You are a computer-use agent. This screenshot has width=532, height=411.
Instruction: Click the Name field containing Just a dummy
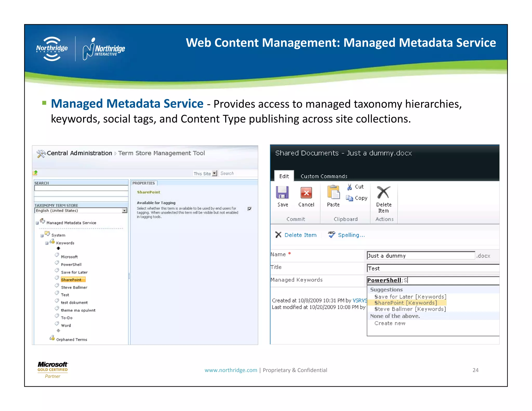(421, 256)
